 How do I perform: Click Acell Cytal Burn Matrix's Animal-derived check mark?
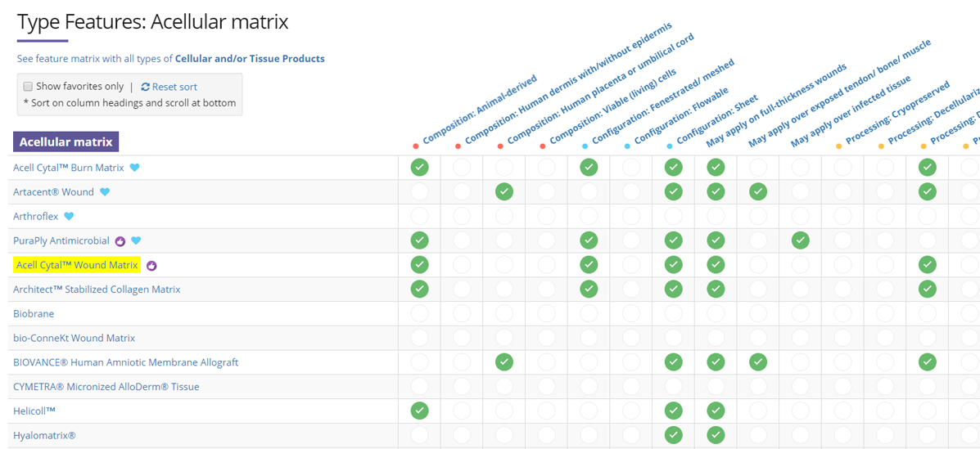click(419, 168)
